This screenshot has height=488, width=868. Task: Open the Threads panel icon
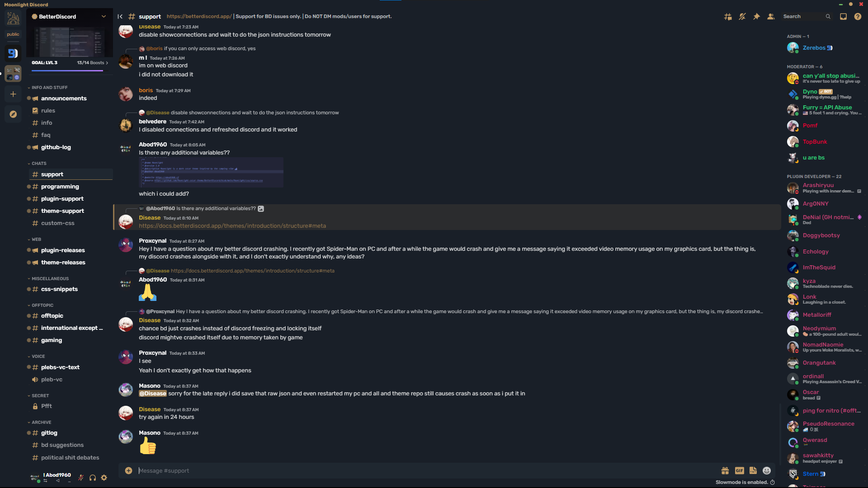(728, 17)
